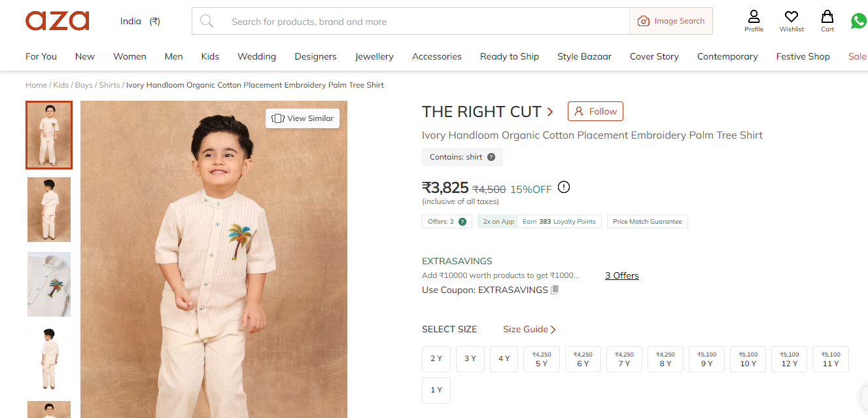
Task: Expand THE RIGHT CUT brand arrow
Action: pos(550,112)
